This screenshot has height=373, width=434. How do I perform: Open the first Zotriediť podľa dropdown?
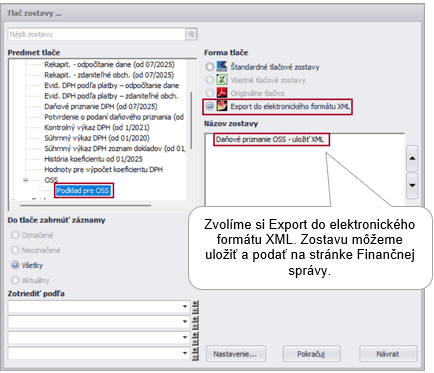pyautogui.click(x=99, y=307)
